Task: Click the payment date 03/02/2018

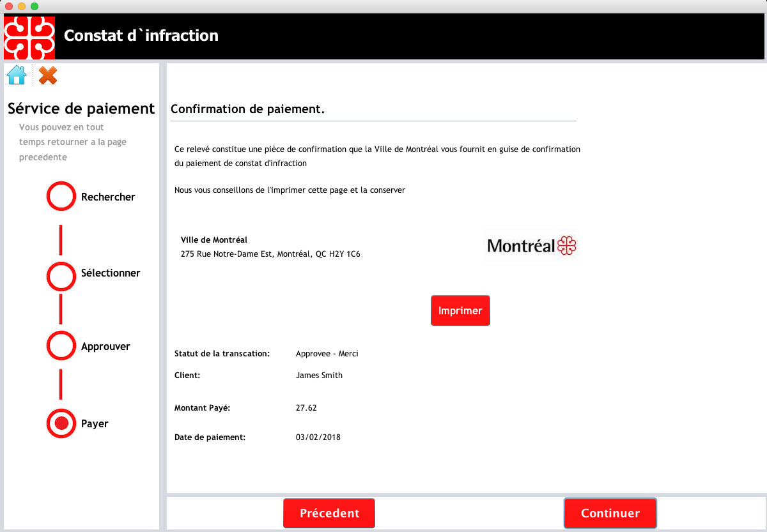Action: (x=318, y=437)
